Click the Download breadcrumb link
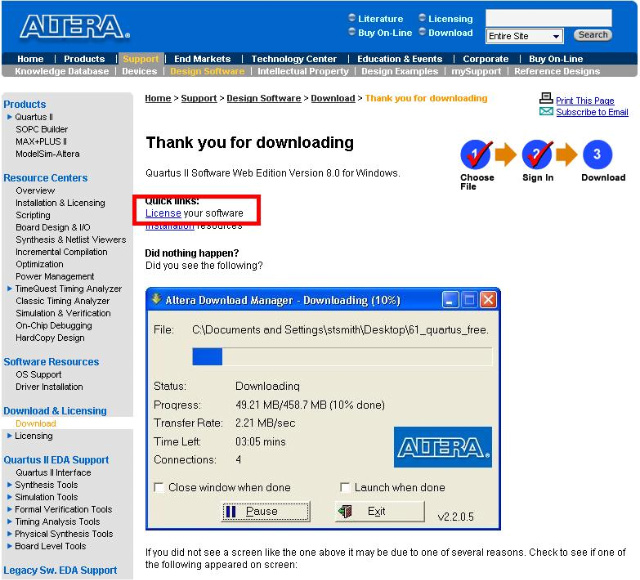 (333, 98)
